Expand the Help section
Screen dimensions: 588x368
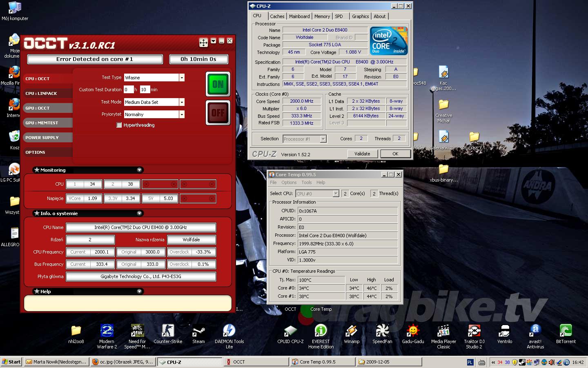point(139,292)
